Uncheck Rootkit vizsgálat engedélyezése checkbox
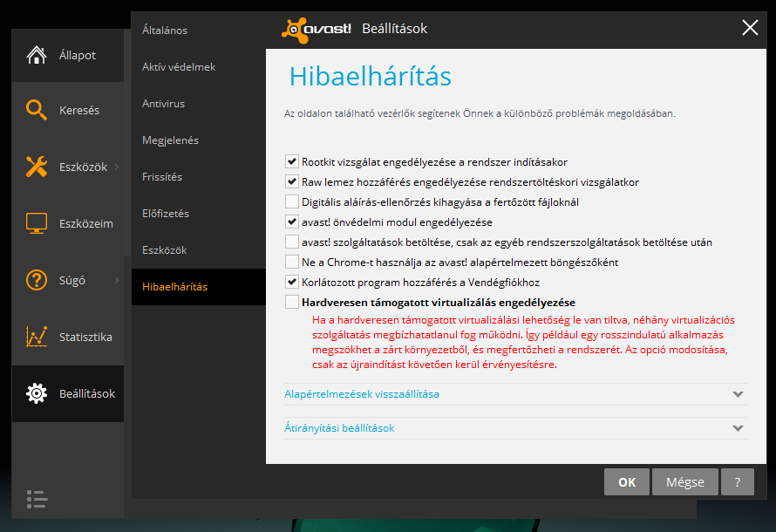The height and width of the screenshot is (532, 776). tap(292, 161)
